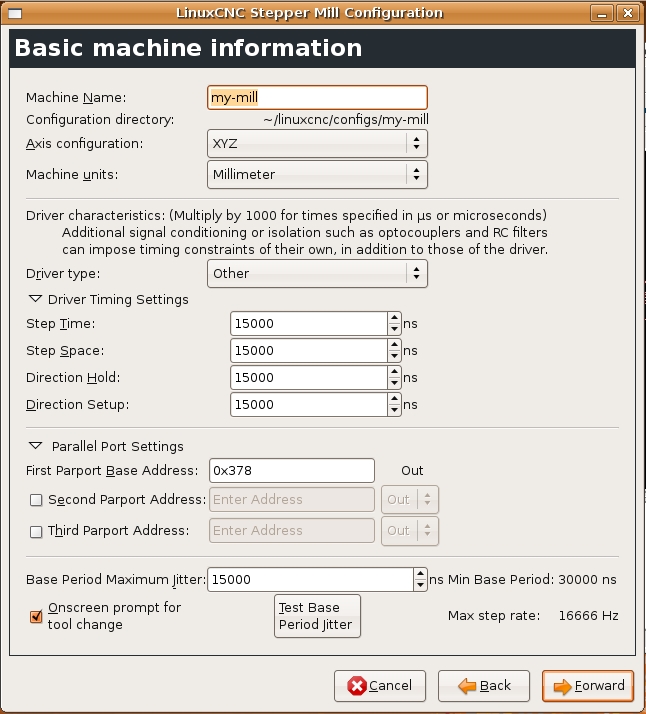Image resolution: width=646 pixels, height=714 pixels.
Task: Click the Basic machine information heading
Action: [x=188, y=48]
